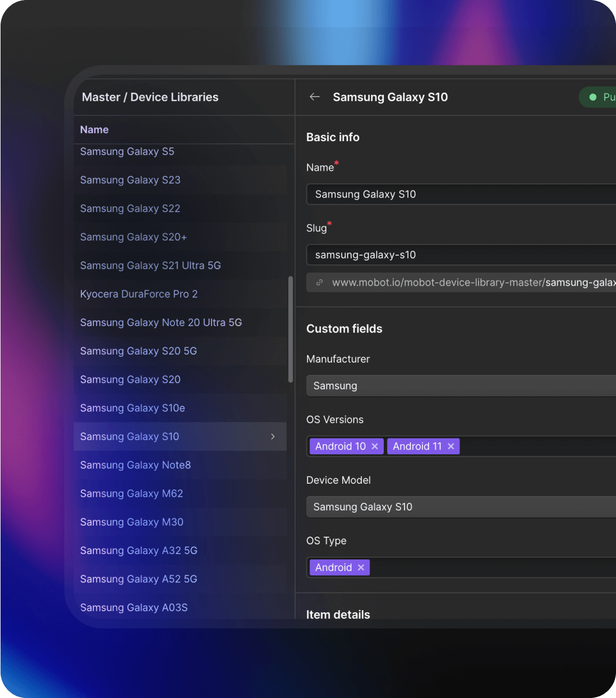The width and height of the screenshot is (616, 698).
Task: Click the Android 11 tag label
Action: pos(417,446)
